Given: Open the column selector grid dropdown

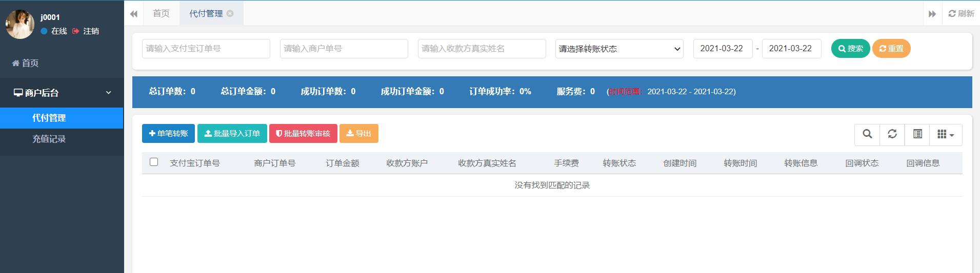Looking at the screenshot, I should 945,134.
